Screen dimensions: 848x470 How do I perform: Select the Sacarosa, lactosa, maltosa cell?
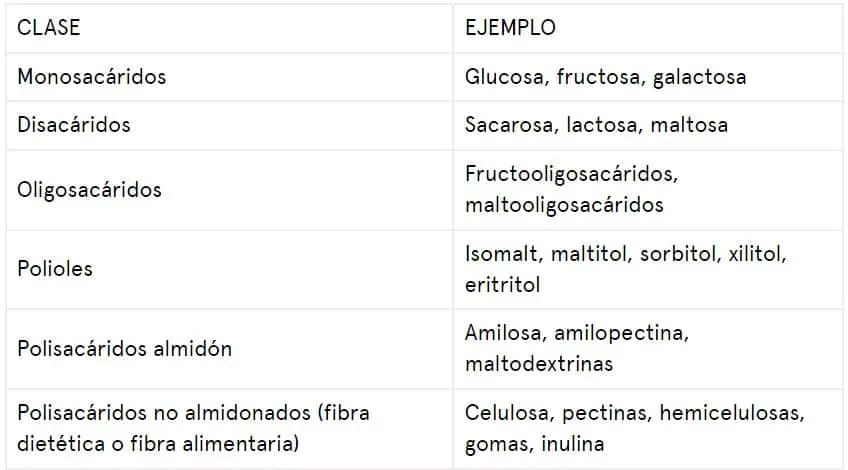point(648,125)
